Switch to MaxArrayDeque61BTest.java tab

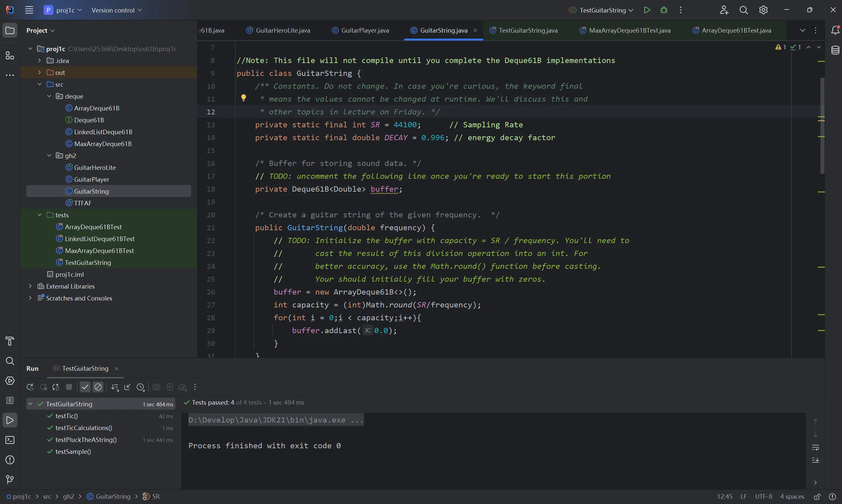coord(625,30)
